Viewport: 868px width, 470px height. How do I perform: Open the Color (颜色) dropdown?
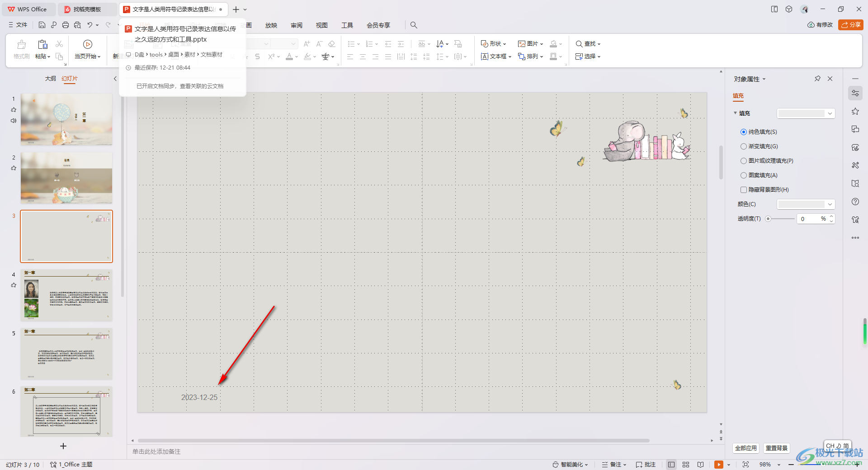(806, 204)
